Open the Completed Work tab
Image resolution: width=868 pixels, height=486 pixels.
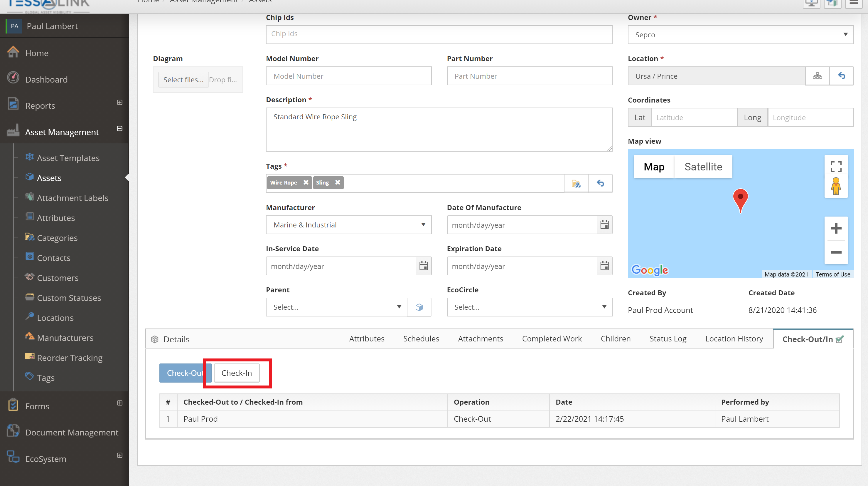coord(552,338)
